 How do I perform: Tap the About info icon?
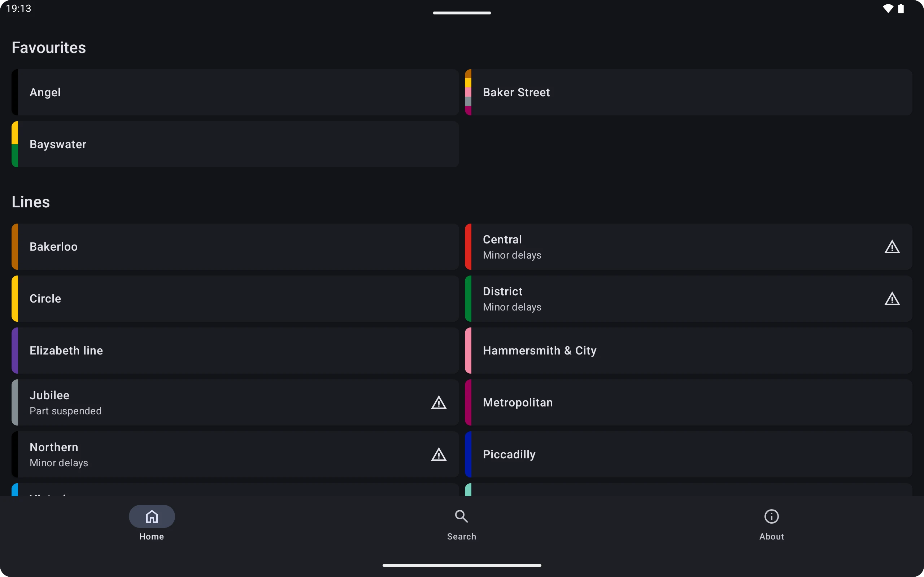coord(771,516)
